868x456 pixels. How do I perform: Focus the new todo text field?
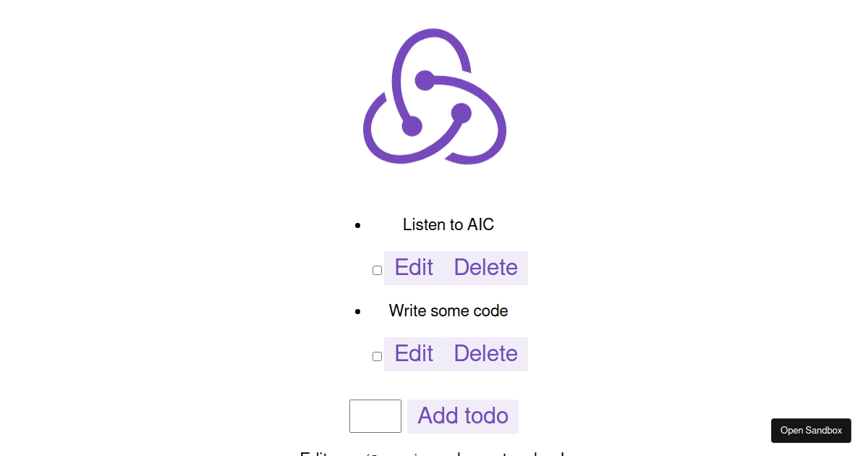[x=375, y=416]
